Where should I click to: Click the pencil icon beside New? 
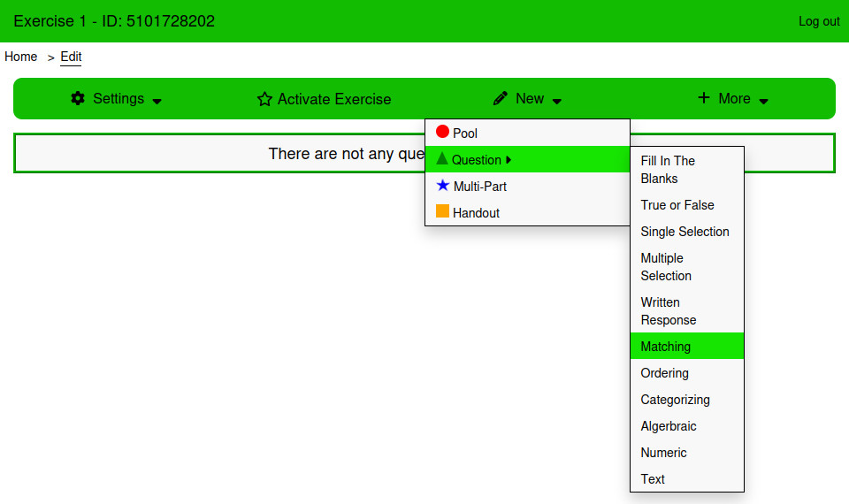click(501, 98)
